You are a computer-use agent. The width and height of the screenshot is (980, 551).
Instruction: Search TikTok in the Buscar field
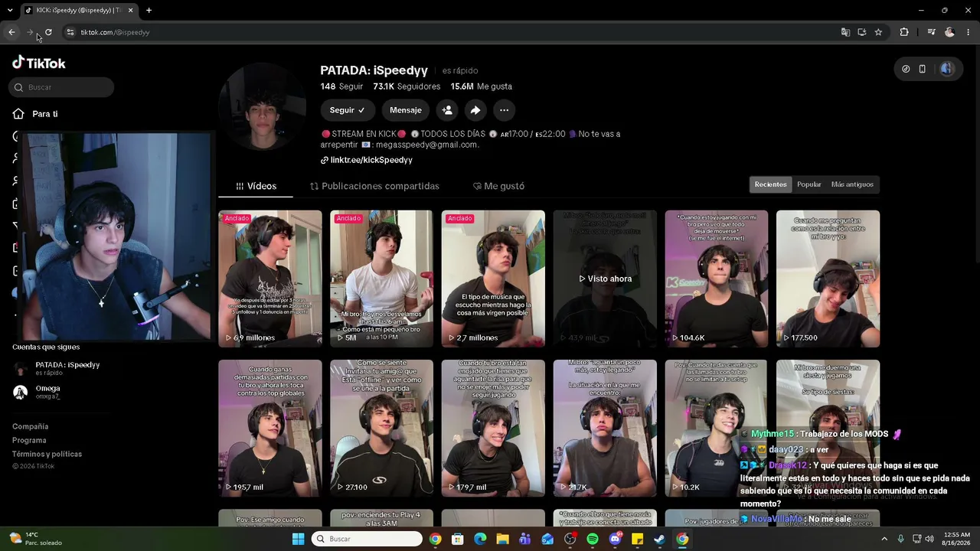pyautogui.click(x=62, y=87)
